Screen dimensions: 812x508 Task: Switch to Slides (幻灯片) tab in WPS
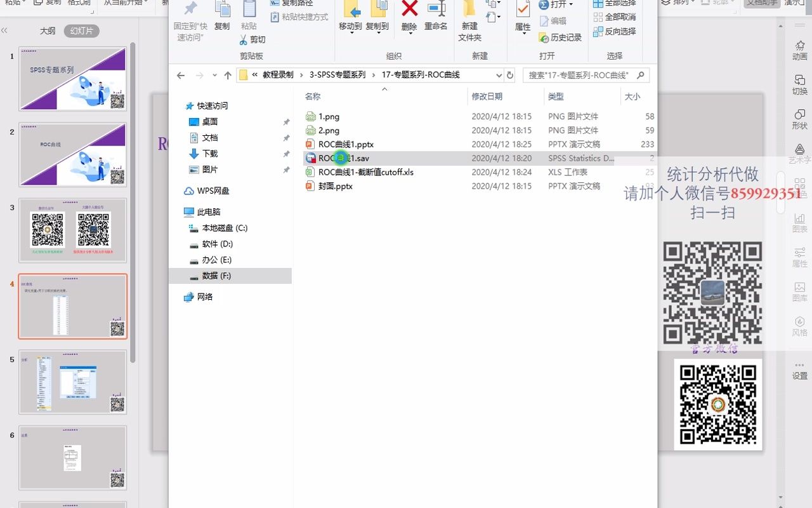click(82, 30)
